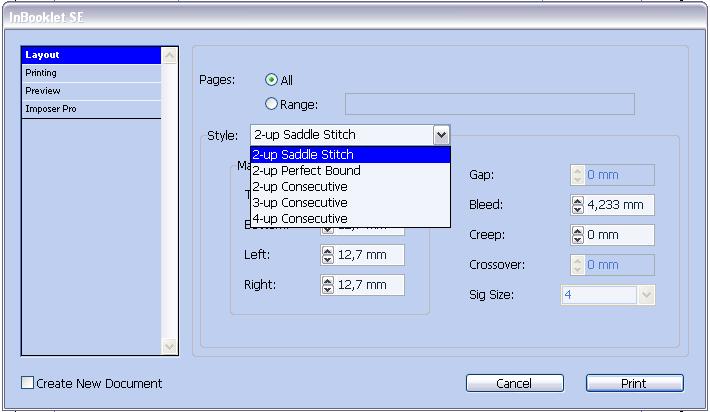This screenshot has height=412, width=710.
Task: Select Layout in the left list
Action: click(91, 55)
